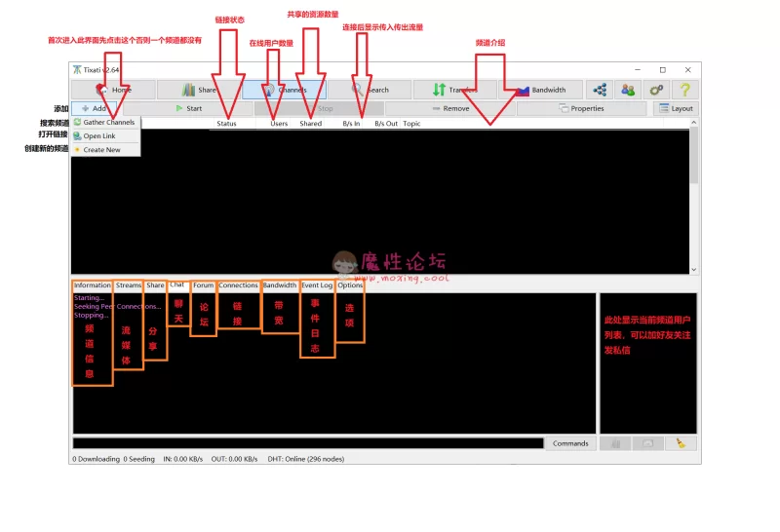The image size is (780, 532).
Task: Switch to the Forum tab
Action: click(204, 285)
